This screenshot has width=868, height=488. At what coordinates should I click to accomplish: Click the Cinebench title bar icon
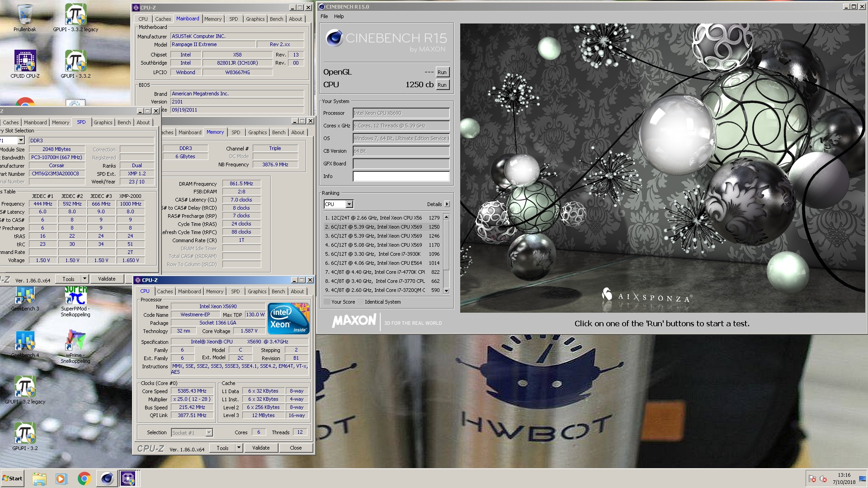point(321,7)
